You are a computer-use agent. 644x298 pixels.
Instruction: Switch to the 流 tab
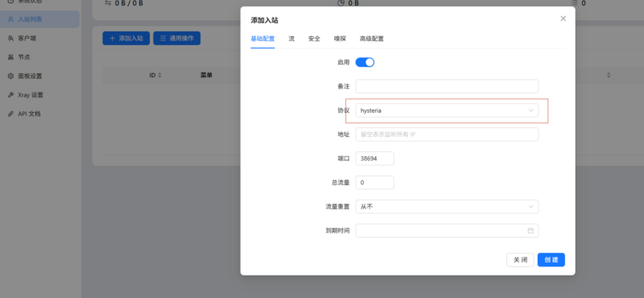click(291, 39)
